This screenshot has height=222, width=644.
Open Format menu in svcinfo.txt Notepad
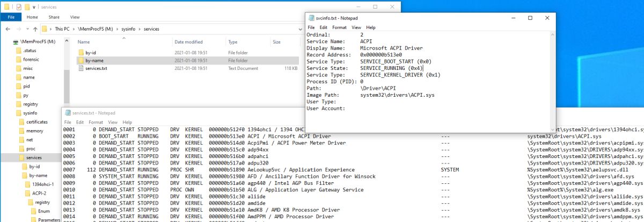339,27
